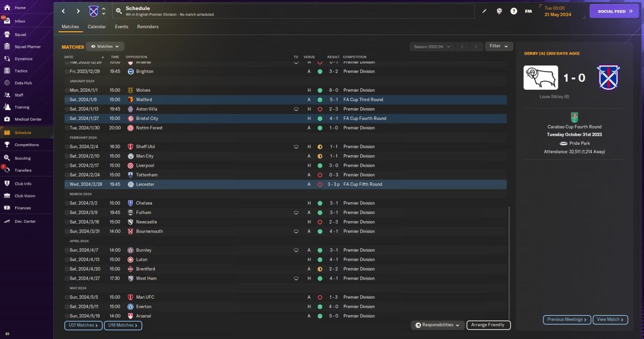Open the Tactics sidebar icon
644x339 pixels.
coord(7,71)
